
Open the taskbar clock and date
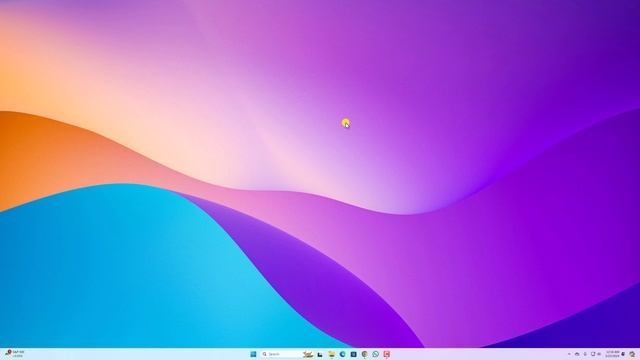coord(612,354)
